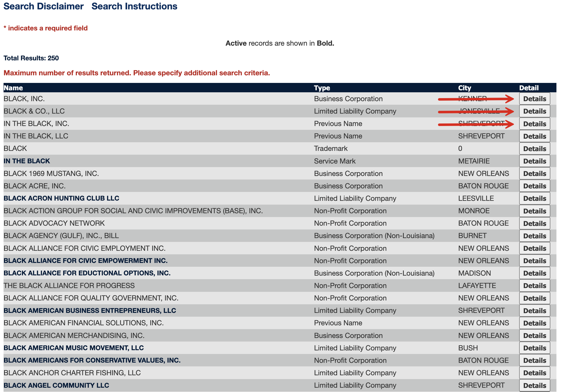View Details for BLACK AMERICAN FINANCIAL SOLUTIONS, INC.
Image resolution: width=561 pixels, height=392 pixels.
point(535,323)
